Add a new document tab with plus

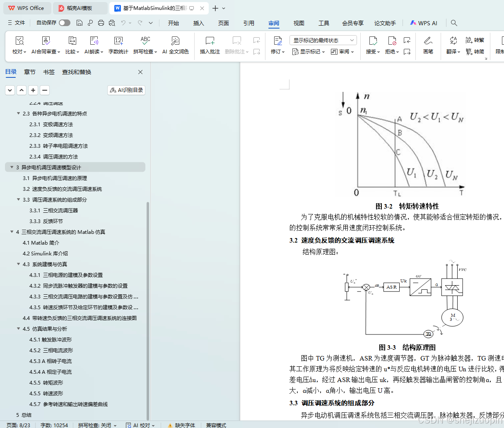click(215, 8)
